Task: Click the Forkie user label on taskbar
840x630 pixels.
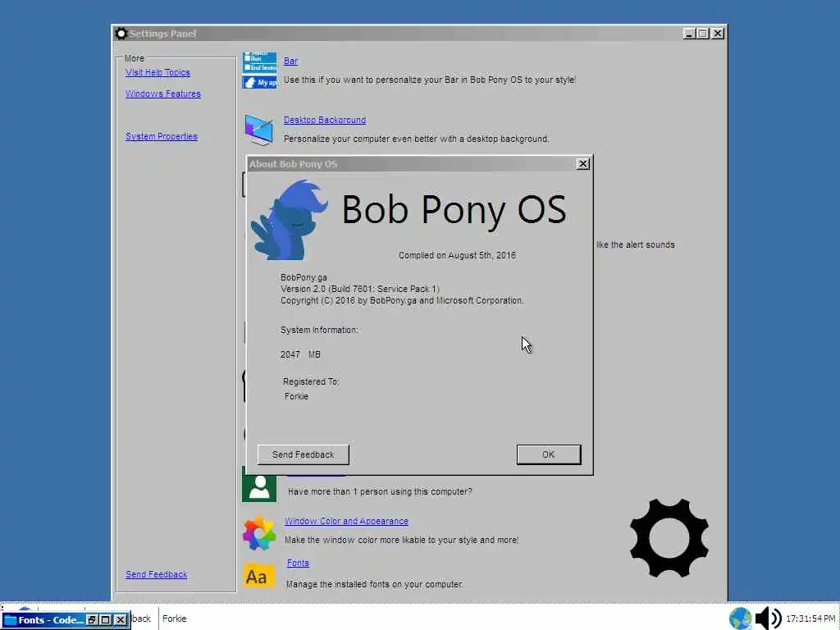Action: pyautogui.click(x=175, y=619)
